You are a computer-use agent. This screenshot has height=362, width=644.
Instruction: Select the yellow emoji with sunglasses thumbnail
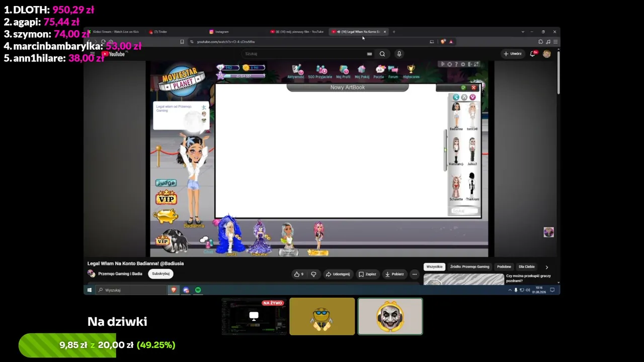tap(322, 317)
